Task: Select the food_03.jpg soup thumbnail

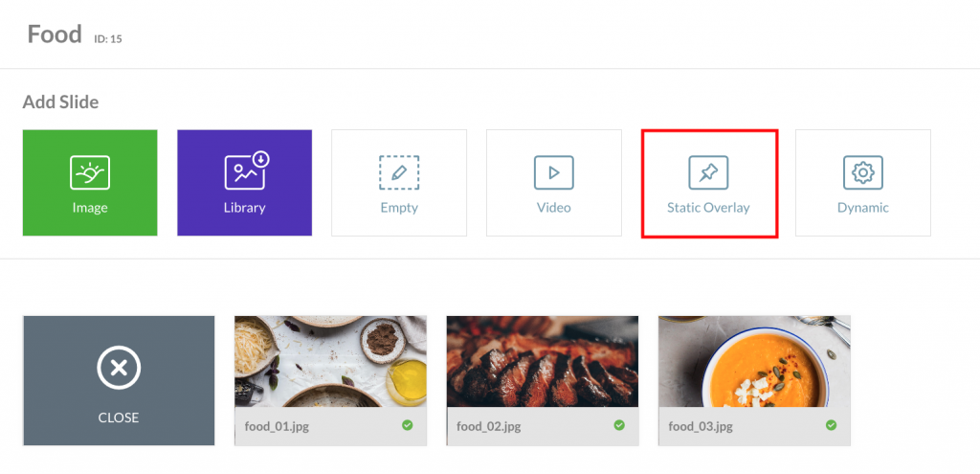Action: [754, 361]
